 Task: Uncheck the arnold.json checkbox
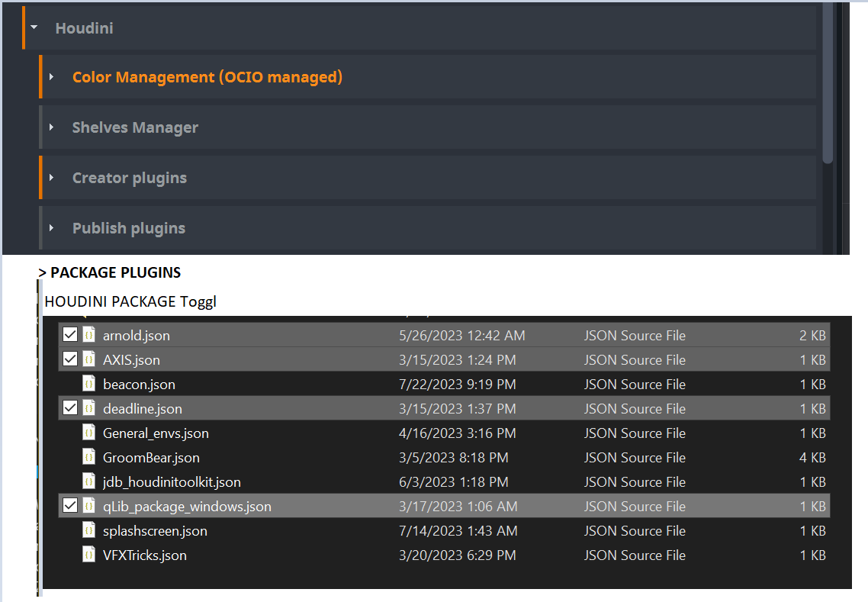pyautogui.click(x=70, y=335)
